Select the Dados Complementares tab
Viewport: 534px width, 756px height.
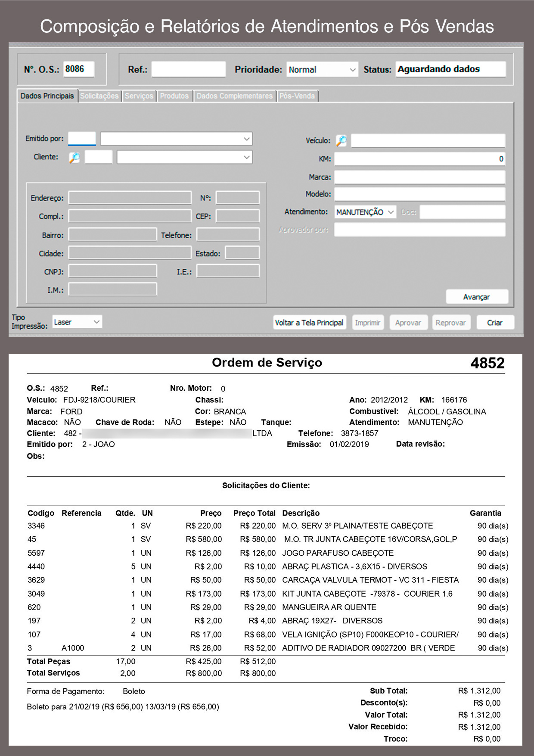point(234,96)
